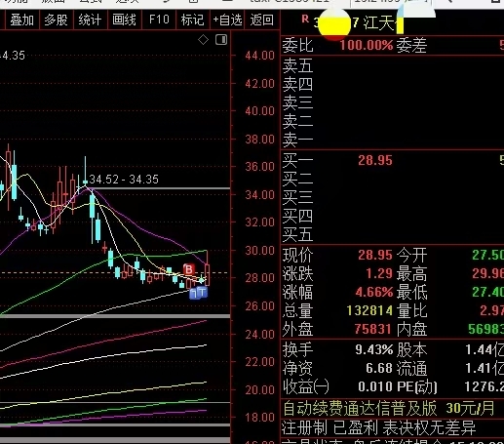Click the 委比 value 100.00%

pos(367,45)
